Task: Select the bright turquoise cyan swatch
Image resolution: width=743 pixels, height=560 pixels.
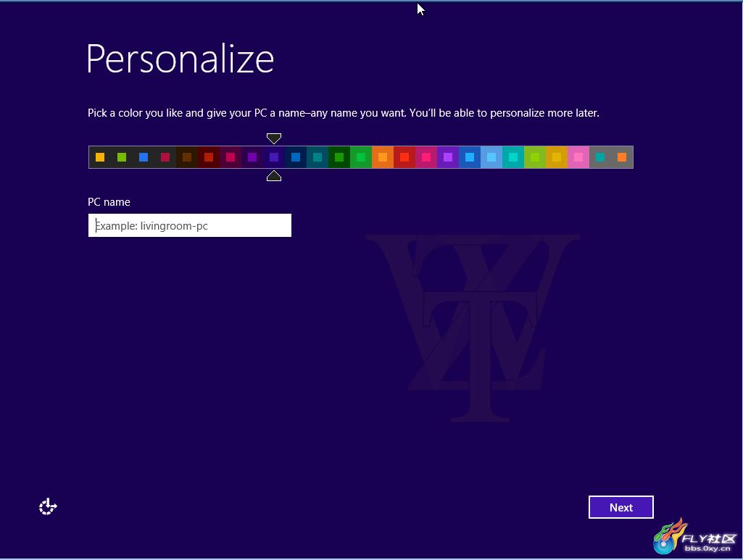Action: [513, 157]
